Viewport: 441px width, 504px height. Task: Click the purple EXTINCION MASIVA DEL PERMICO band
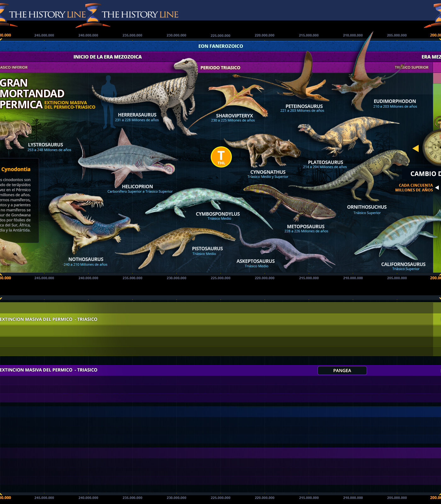point(220,370)
